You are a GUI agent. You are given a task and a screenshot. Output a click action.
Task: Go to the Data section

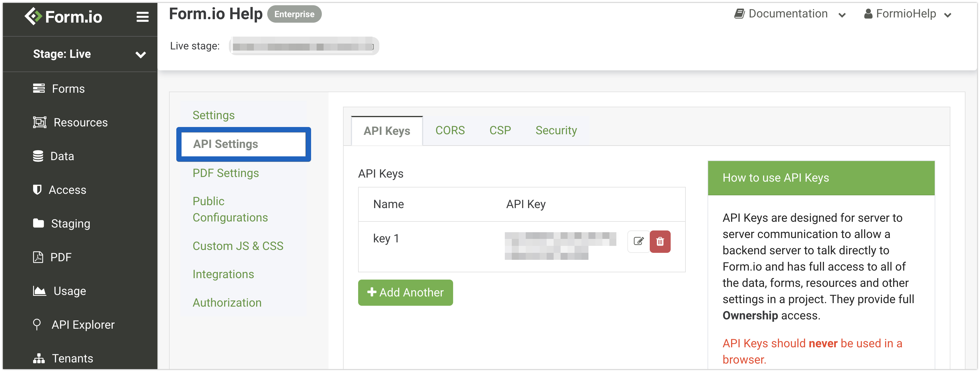click(62, 156)
